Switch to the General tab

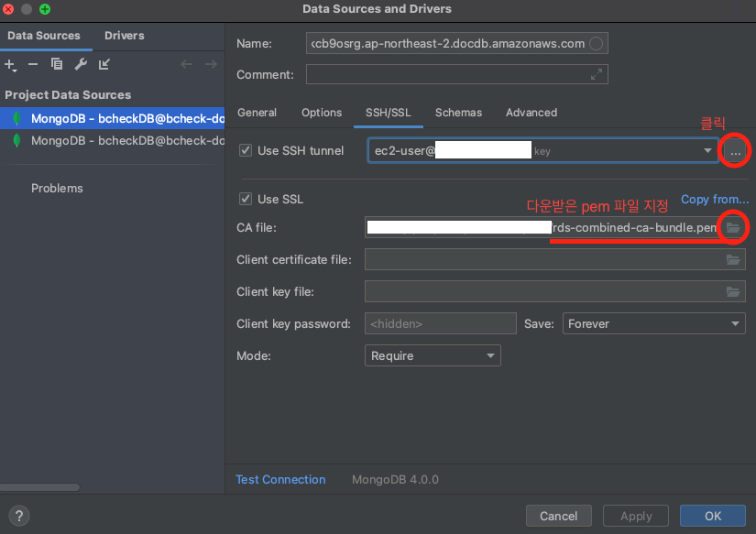click(x=257, y=113)
